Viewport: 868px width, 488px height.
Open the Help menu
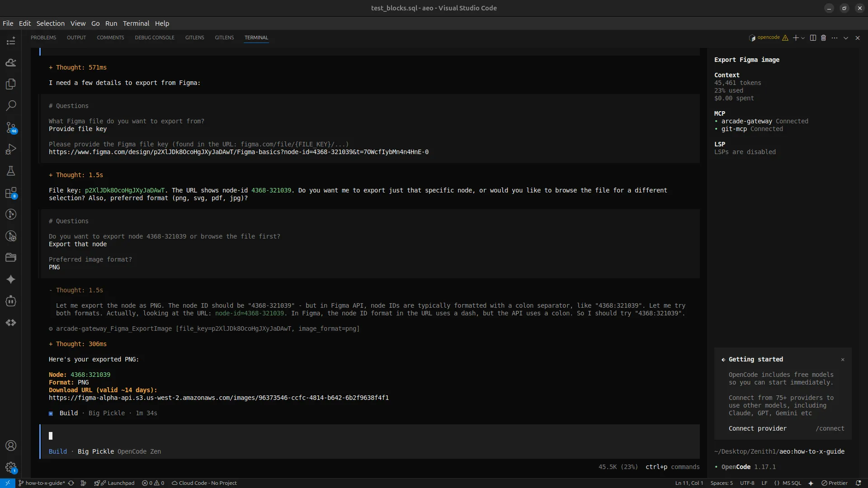[162, 23]
